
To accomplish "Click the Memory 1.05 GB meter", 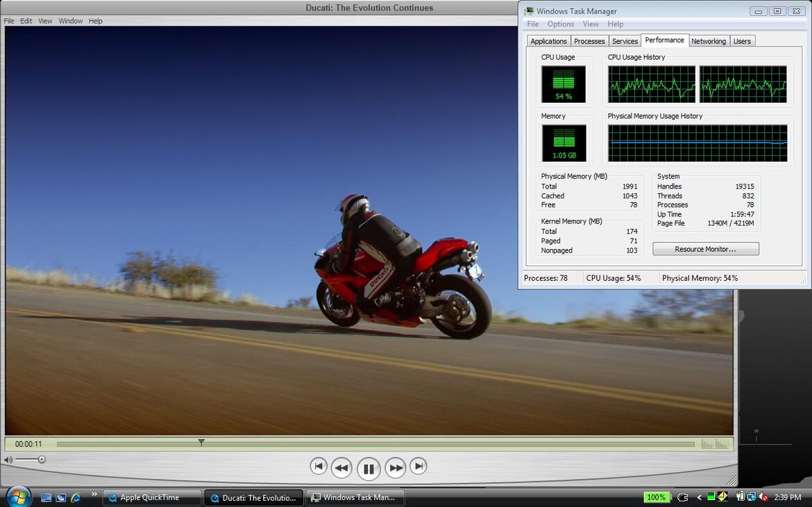I will pyautogui.click(x=564, y=144).
